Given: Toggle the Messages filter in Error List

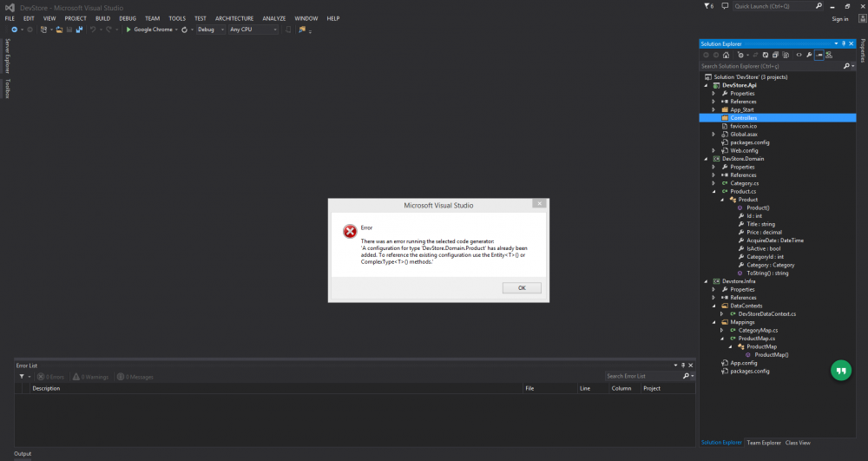Looking at the screenshot, I should 135,377.
